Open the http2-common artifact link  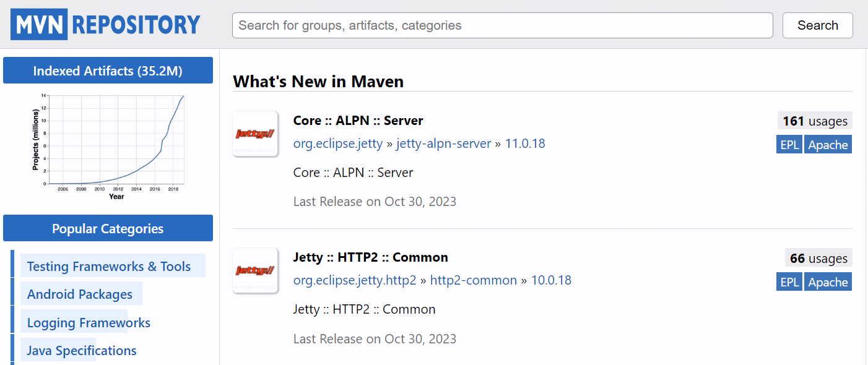click(x=473, y=280)
